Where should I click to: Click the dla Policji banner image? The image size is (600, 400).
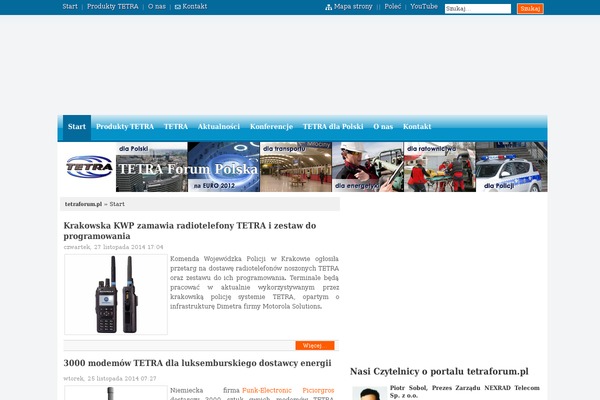(x=512, y=167)
